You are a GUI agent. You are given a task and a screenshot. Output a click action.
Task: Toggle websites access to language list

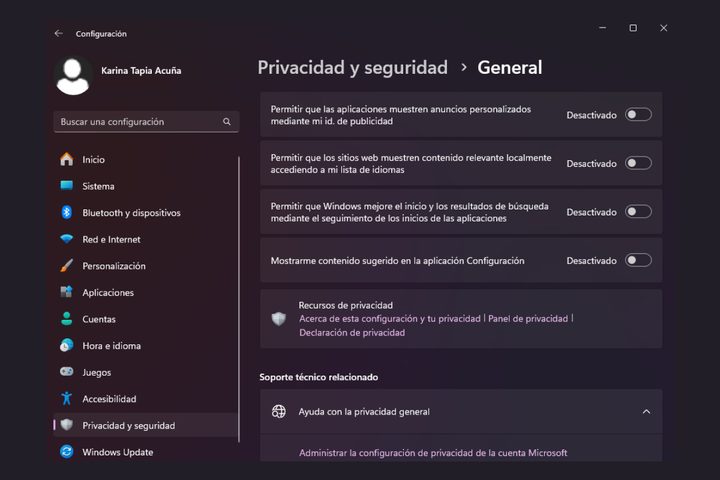click(x=638, y=163)
